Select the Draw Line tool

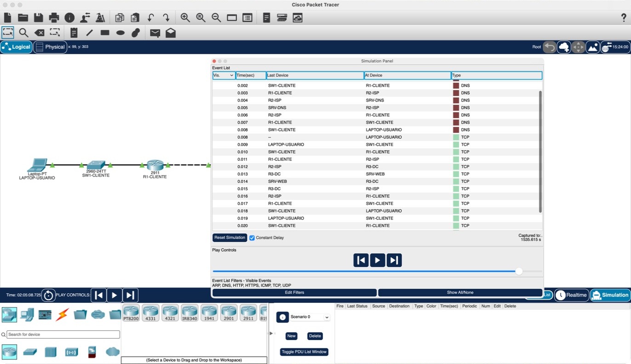tap(90, 33)
